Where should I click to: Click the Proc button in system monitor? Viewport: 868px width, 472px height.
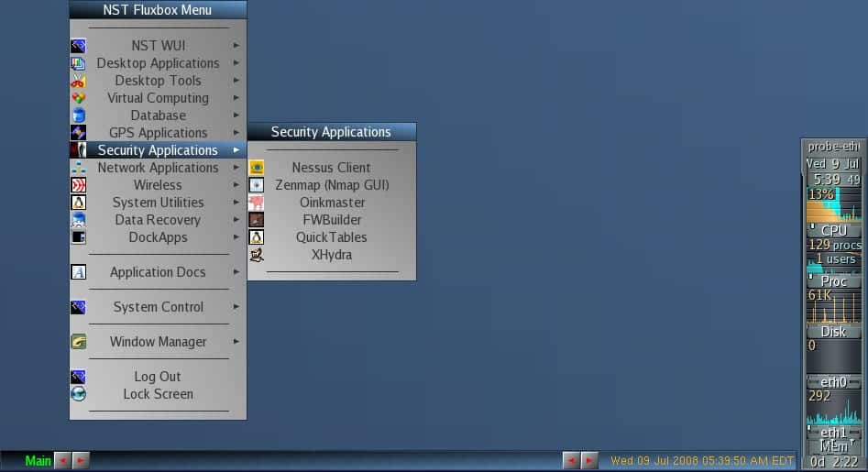834,281
